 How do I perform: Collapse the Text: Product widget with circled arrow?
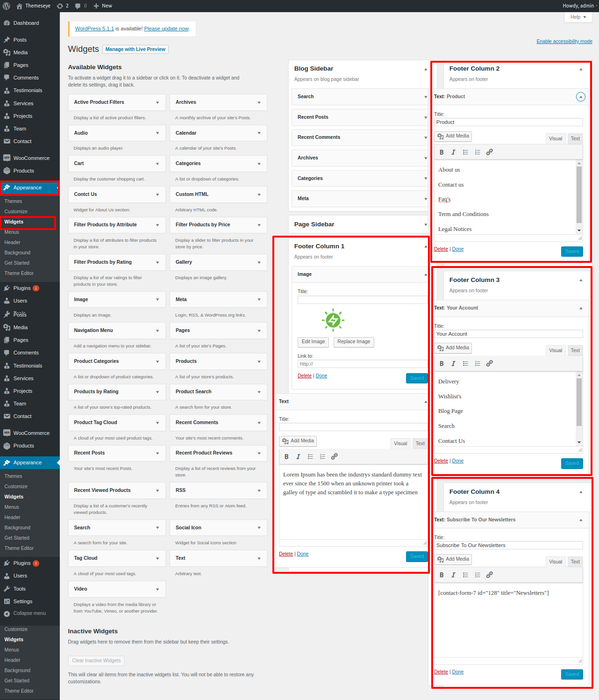tap(580, 97)
